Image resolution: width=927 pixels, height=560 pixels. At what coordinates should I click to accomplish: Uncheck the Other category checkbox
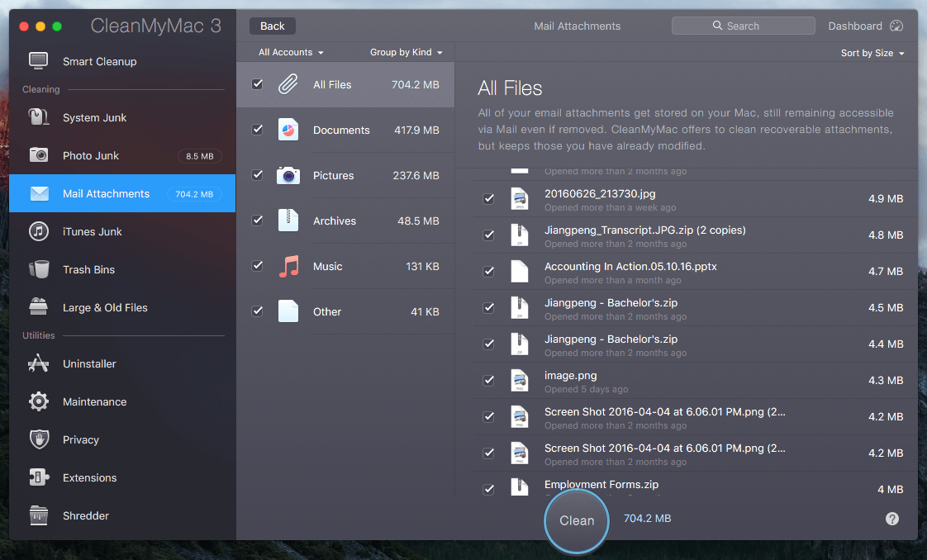tap(257, 311)
